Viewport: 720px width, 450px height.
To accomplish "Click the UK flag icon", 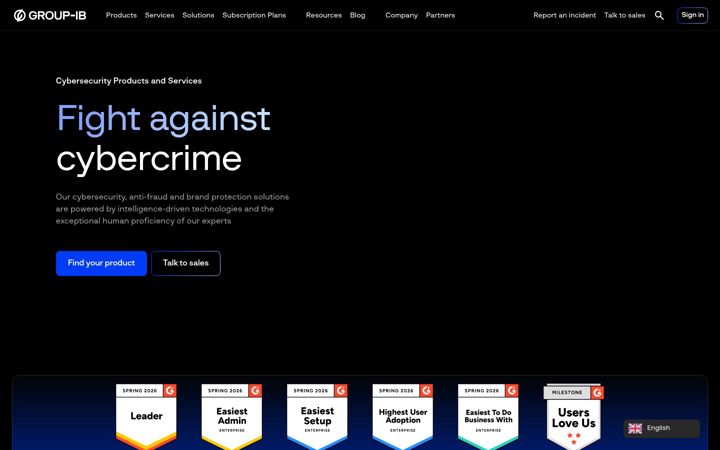I will [635, 428].
